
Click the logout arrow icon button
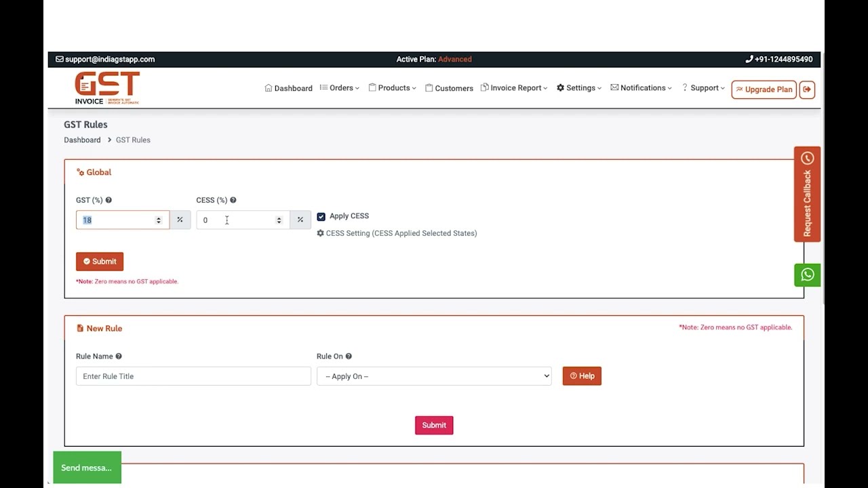tap(807, 89)
